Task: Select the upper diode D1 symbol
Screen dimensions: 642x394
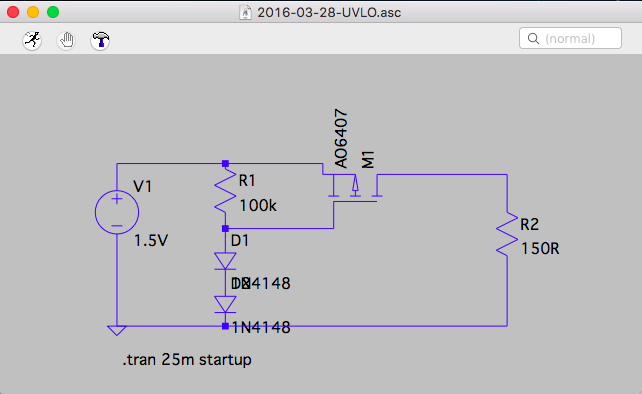Action: pos(225,261)
